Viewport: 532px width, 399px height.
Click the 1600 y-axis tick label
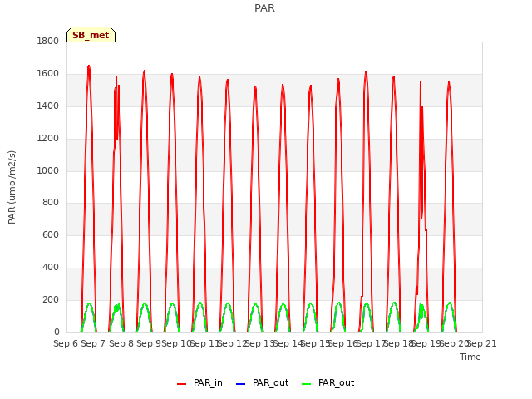pyautogui.click(x=47, y=74)
